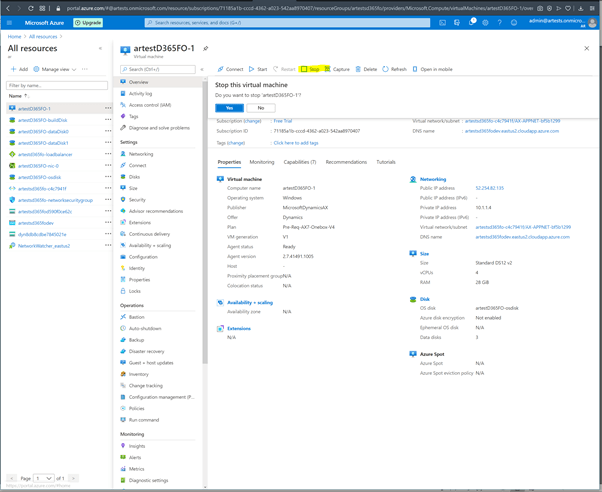The height and width of the screenshot is (492, 602).
Task: Open Disks settings menu item
Action: [x=134, y=177]
